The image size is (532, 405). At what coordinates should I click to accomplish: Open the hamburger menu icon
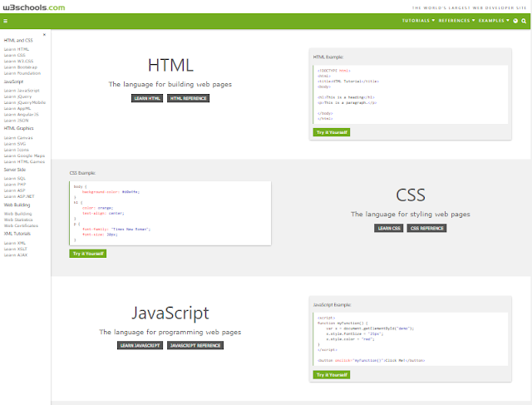pyautogui.click(x=5, y=21)
